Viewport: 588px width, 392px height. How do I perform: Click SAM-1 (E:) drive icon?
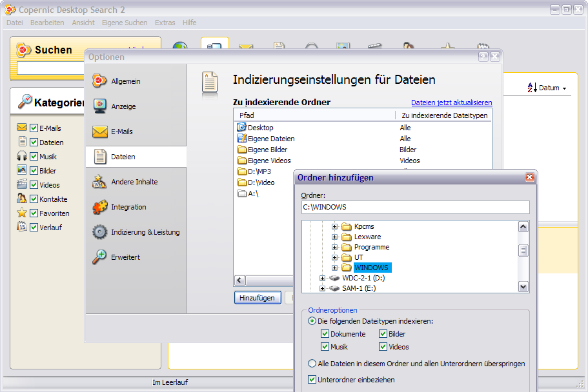(334, 288)
